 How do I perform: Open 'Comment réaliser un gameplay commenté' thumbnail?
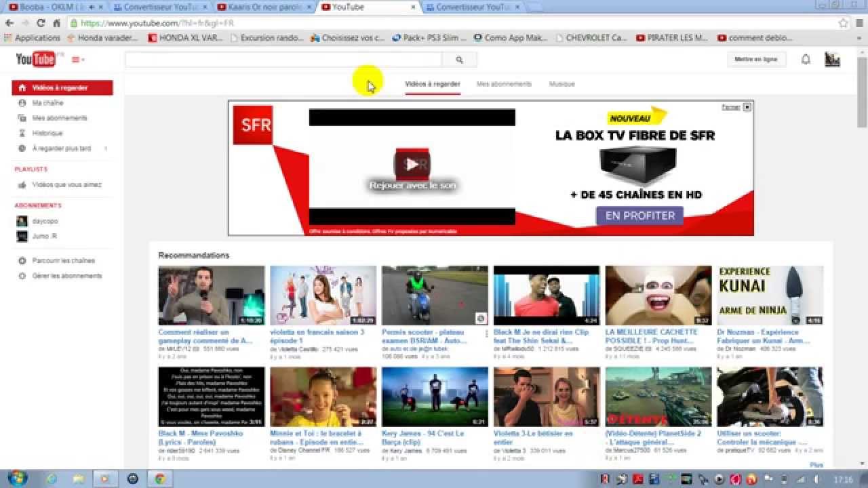pos(212,296)
